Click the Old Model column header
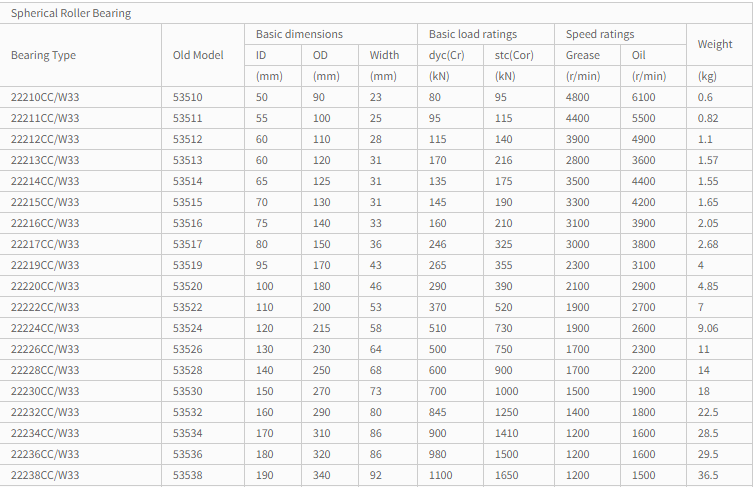This screenshot has width=754, height=487. tap(198, 55)
